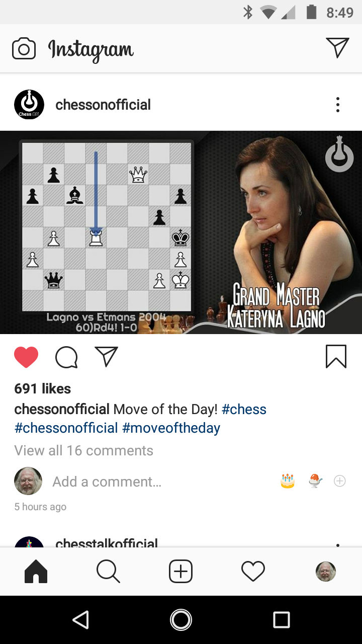Insert the birthday cake emoji
The width and height of the screenshot is (362, 644).
(288, 481)
